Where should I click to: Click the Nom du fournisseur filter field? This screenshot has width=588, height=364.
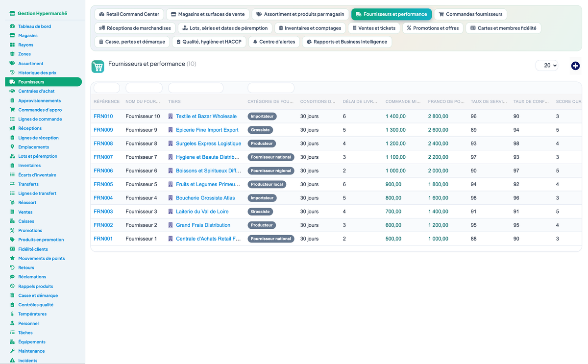[x=144, y=88]
